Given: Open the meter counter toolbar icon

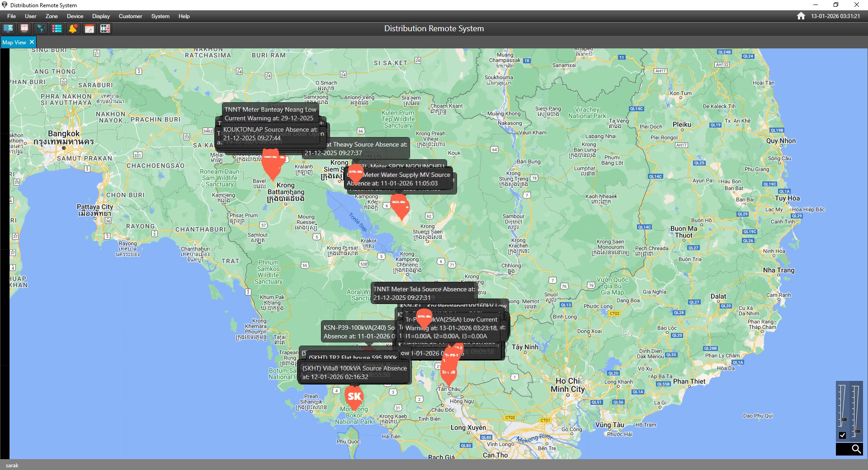Looking at the screenshot, I should pos(105,28).
